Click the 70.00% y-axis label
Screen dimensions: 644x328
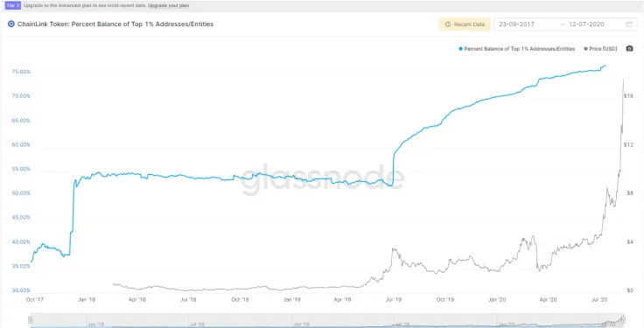point(21,96)
